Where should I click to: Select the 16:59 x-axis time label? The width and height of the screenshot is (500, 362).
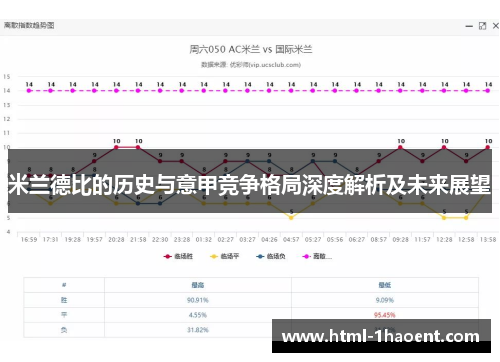coord(29,240)
